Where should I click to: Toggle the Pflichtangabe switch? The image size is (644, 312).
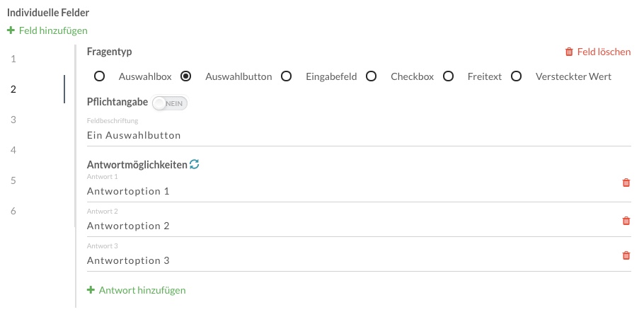pos(170,103)
